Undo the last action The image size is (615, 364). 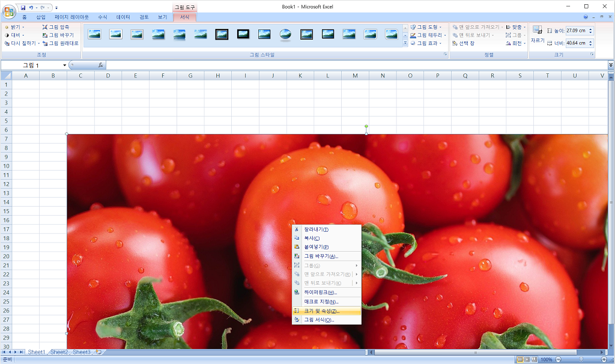(x=31, y=7)
